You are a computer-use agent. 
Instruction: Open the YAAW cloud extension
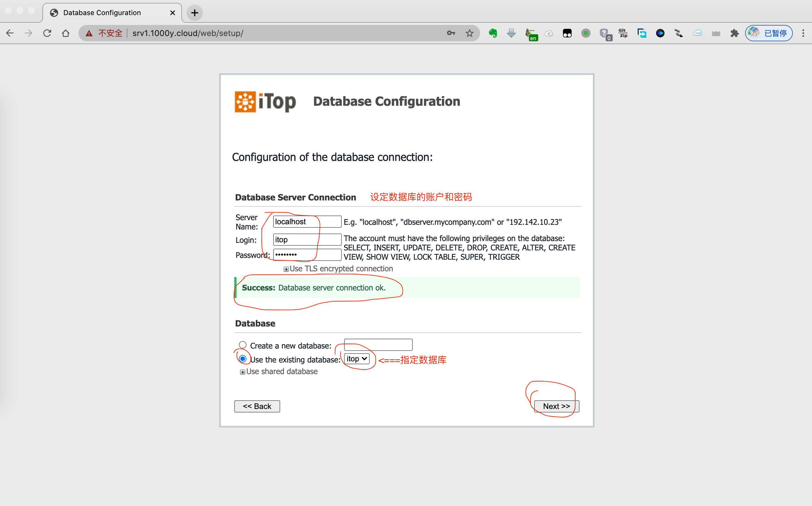(697, 33)
